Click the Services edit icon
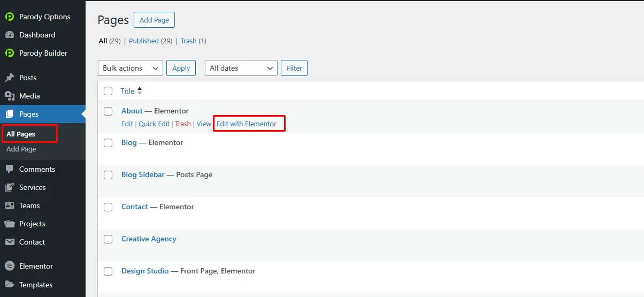This screenshot has width=644, height=297. click(10, 187)
